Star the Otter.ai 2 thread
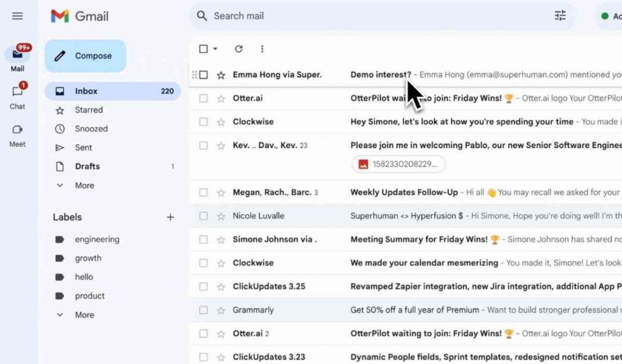The height and width of the screenshot is (364, 622). coord(221,334)
